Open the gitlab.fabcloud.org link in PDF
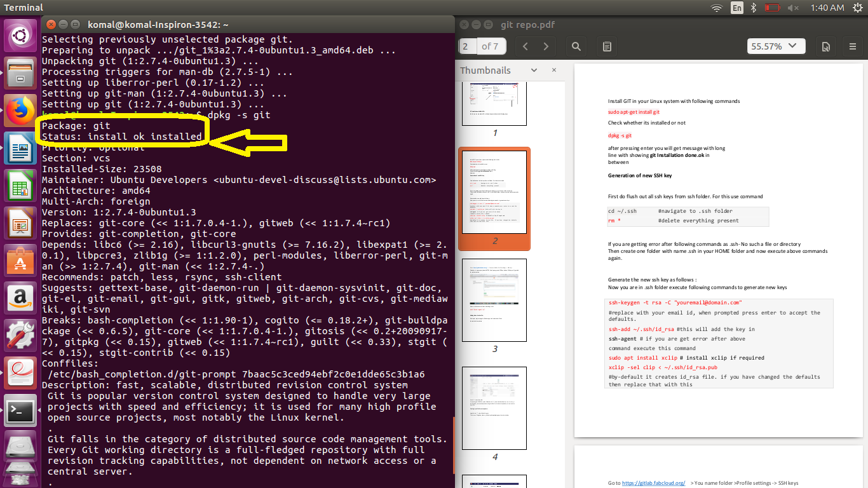The width and height of the screenshot is (868, 488). (x=653, y=483)
